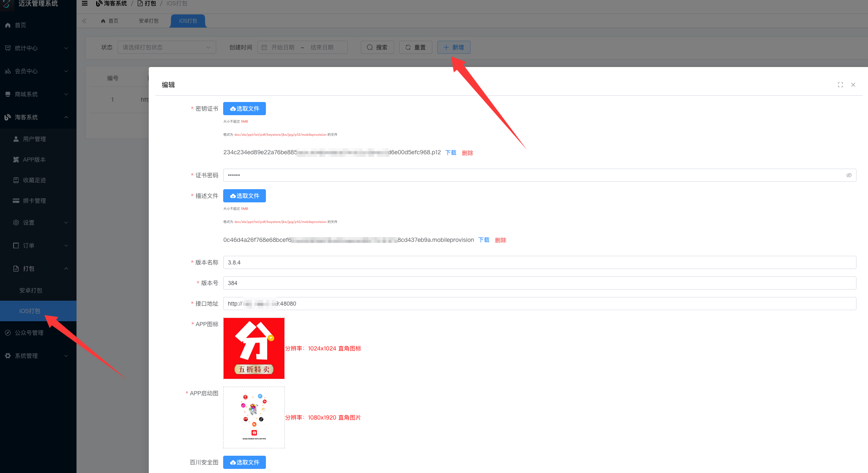
Task: Open 公众号管理 sidebar item
Action: pos(29,333)
